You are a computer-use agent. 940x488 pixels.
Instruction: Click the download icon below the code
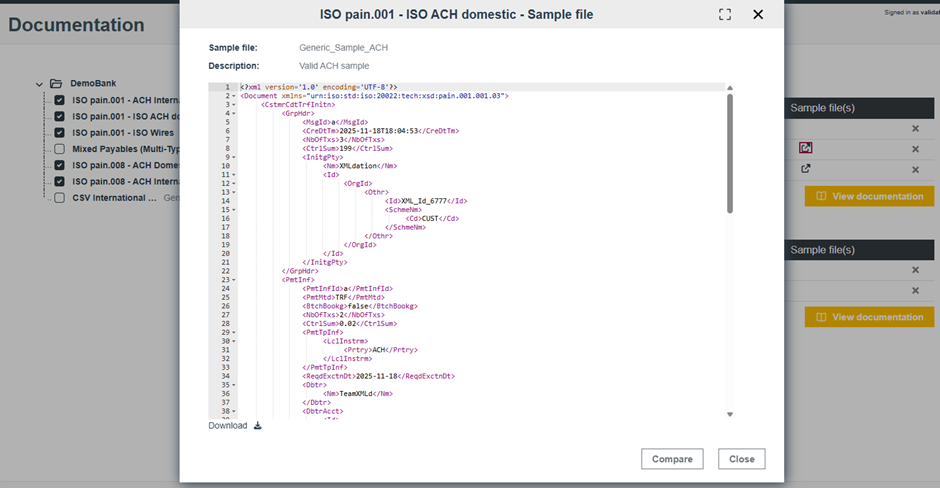click(257, 426)
